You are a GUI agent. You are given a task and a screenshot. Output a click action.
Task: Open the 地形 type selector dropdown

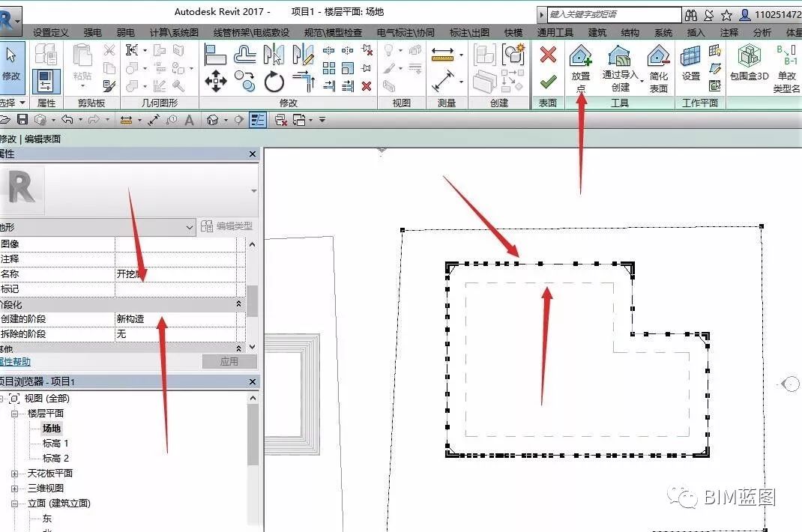pyautogui.click(x=189, y=226)
